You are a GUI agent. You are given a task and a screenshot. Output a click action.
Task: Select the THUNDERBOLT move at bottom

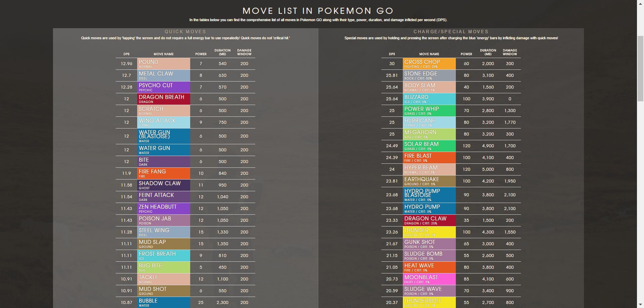429,302
